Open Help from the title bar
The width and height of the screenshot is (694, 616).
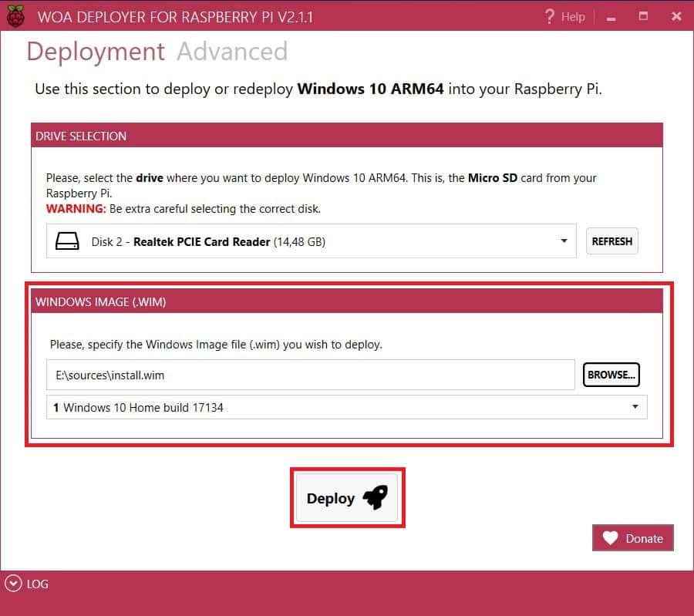coord(564,17)
